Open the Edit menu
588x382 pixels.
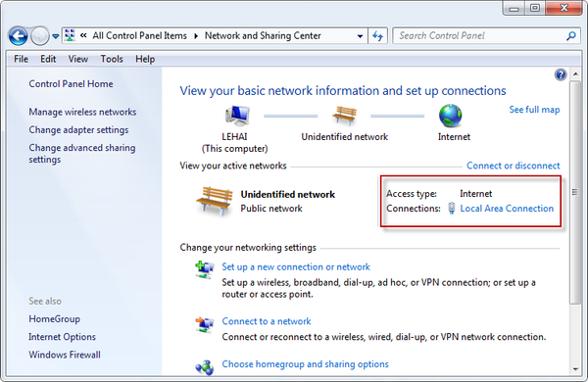click(48, 59)
